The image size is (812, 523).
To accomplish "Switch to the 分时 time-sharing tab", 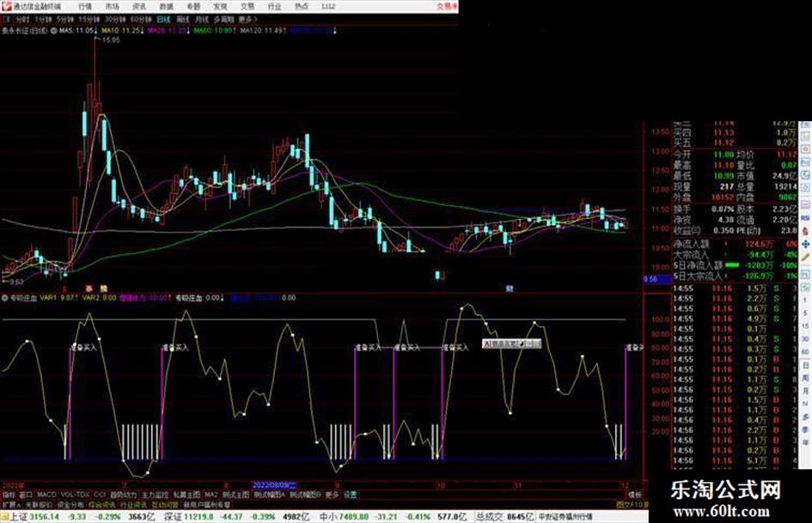I will tap(22, 20).
